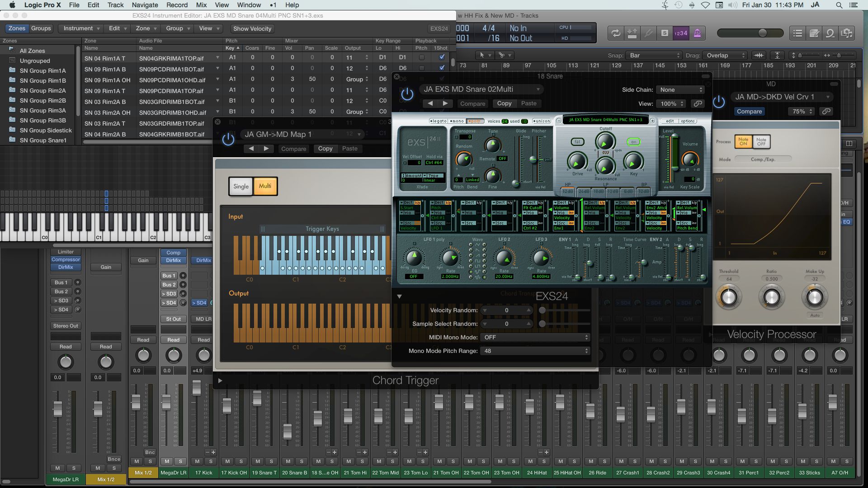Click the Tuner icon in control bar
868x488 pixels.
click(648, 33)
